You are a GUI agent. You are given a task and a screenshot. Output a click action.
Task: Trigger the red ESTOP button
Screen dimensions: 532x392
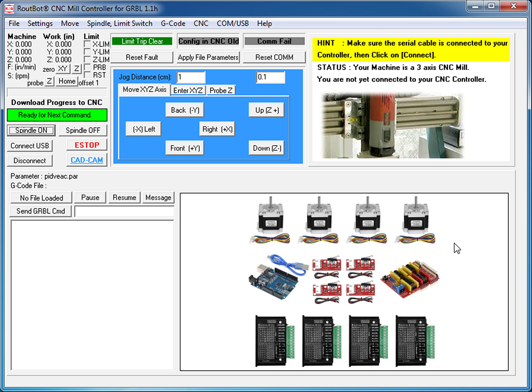click(x=87, y=145)
